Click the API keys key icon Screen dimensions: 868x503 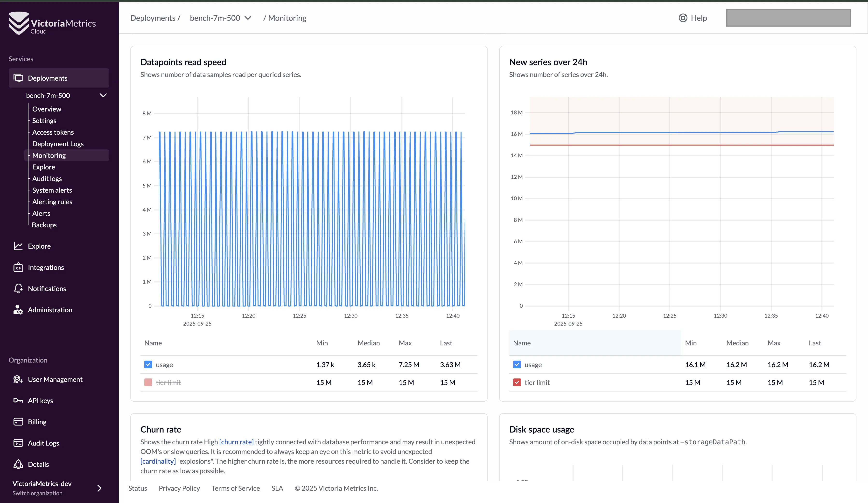18,400
